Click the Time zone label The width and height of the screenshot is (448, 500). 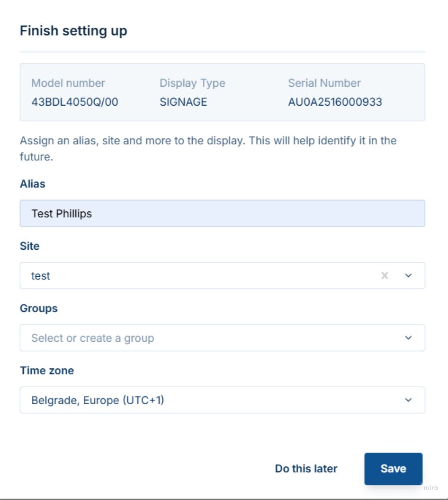[47, 371]
